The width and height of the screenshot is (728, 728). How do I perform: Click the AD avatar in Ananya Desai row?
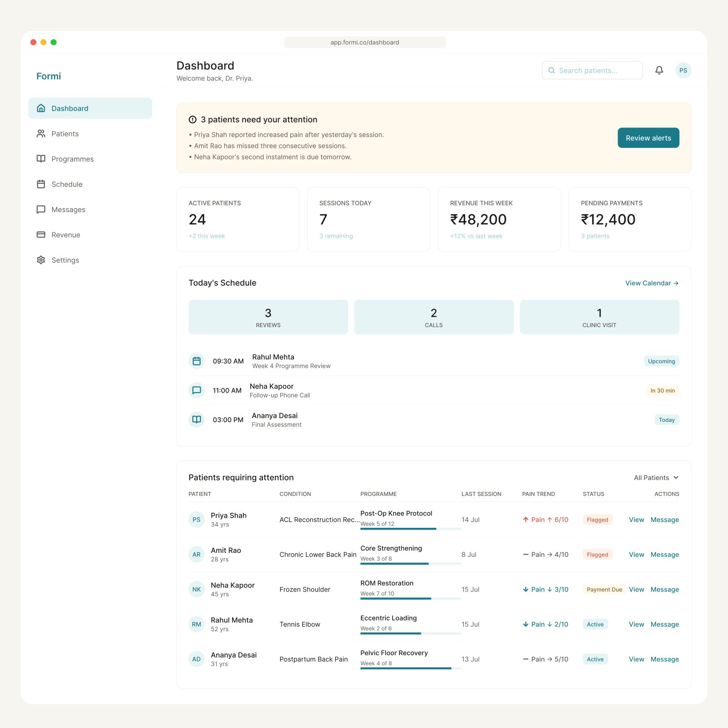pos(197,659)
